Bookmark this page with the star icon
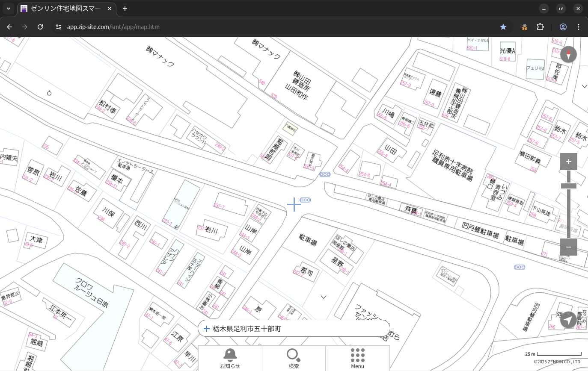This screenshot has height=371, width=588. click(x=503, y=27)
